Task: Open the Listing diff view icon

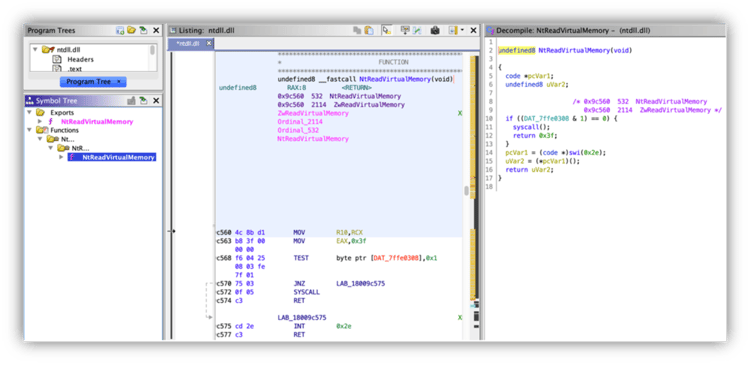Action: [417, 31]
